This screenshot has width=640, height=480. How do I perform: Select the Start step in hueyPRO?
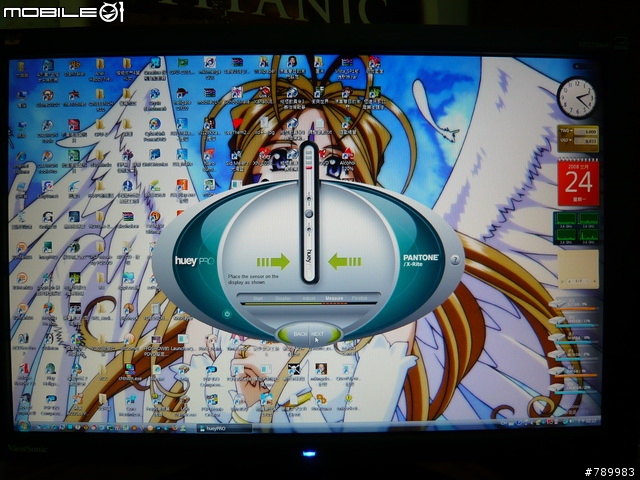[258, 299]
